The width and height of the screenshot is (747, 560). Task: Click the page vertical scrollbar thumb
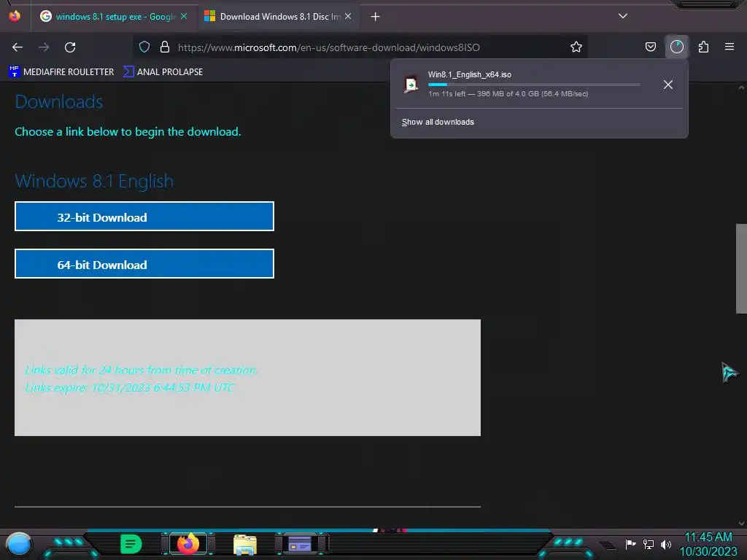tap(741, 268)
